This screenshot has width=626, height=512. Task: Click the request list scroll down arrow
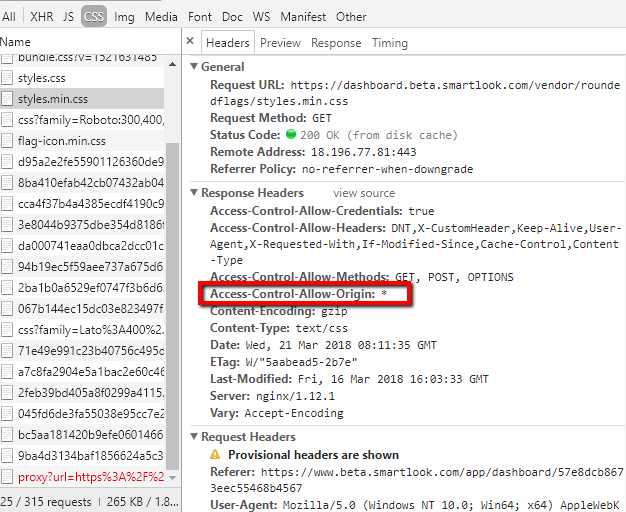[x=172, y=478]
